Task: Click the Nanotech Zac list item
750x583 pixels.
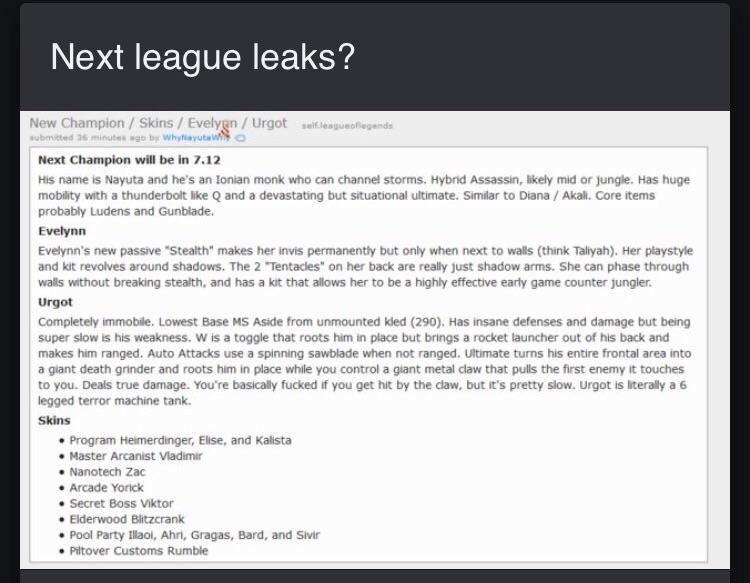Action: click(x=107, y=472)
